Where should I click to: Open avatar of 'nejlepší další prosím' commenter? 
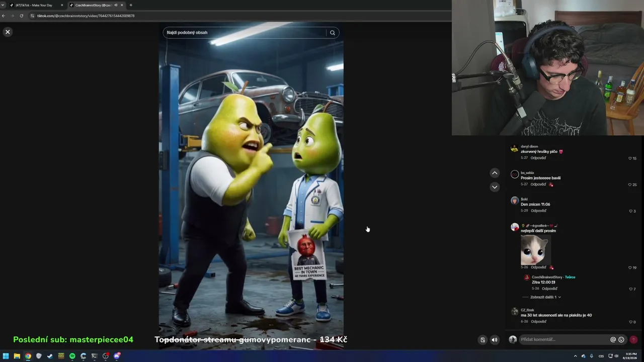(x=514, y=227)
